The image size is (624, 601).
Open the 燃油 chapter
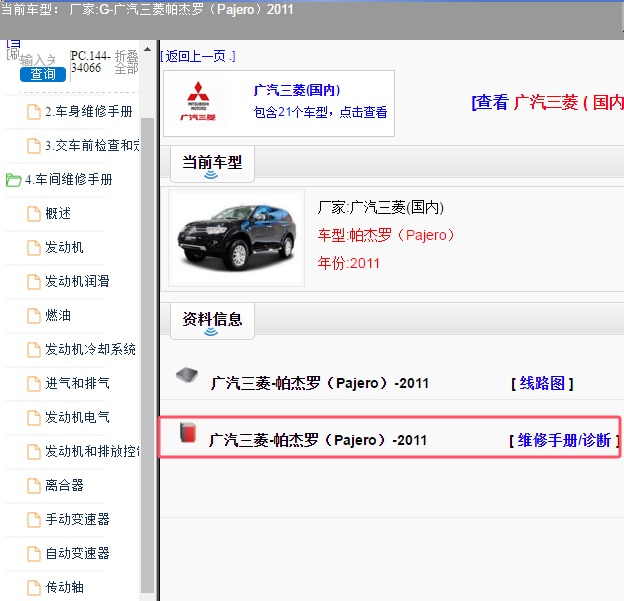pyautogui.click(x=58, y=315)
